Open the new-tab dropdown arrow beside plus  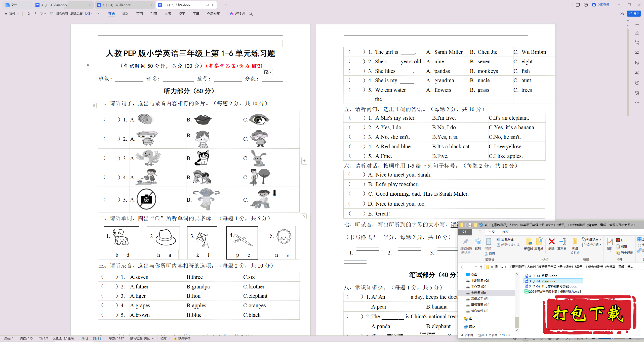[226, 5]
